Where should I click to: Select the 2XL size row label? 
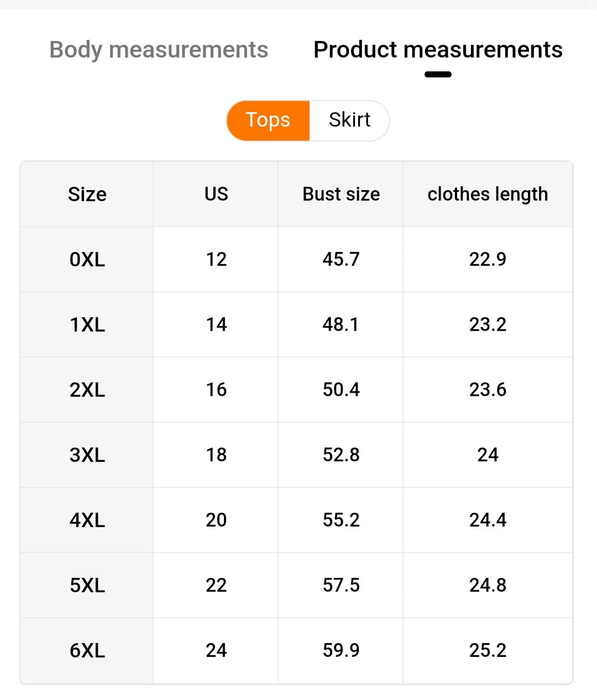click(87, 390)
